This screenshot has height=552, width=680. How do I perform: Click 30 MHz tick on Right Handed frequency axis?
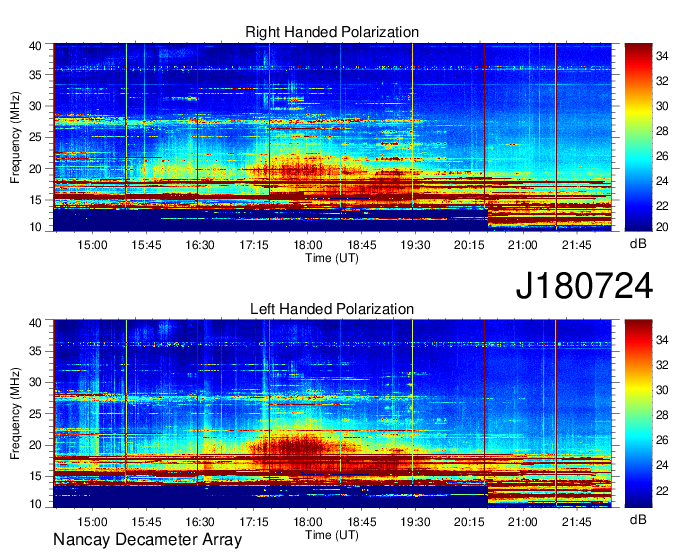pyautogui.click(x=35, y=106)
